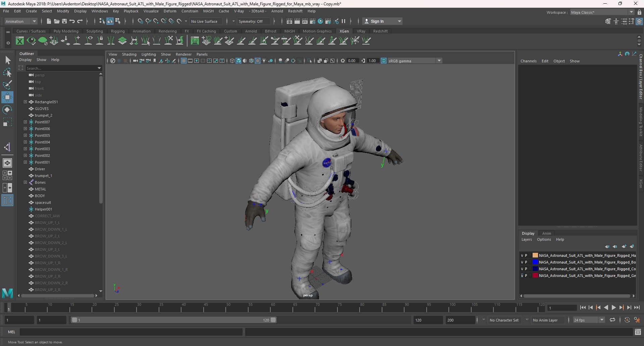Click the Open Scene folder icon

57,21
